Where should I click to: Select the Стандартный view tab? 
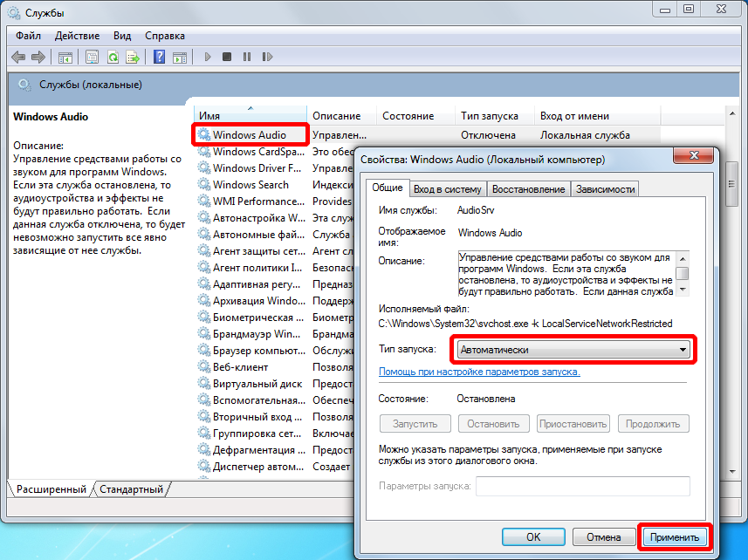(131, 489)
